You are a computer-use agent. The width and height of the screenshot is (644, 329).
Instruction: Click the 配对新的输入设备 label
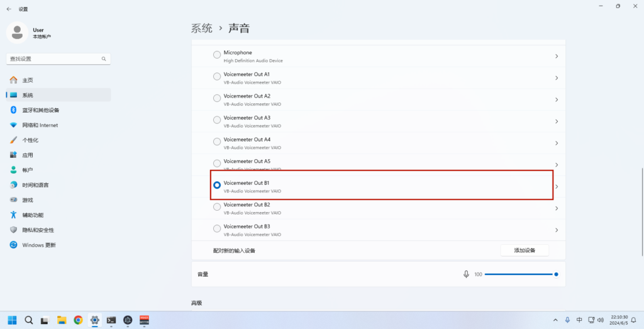tap(234, 250)
